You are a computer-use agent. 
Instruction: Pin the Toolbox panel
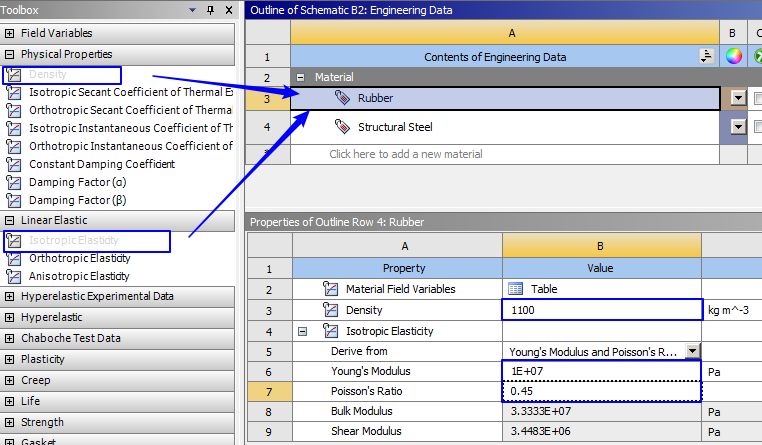pos(210,10)
